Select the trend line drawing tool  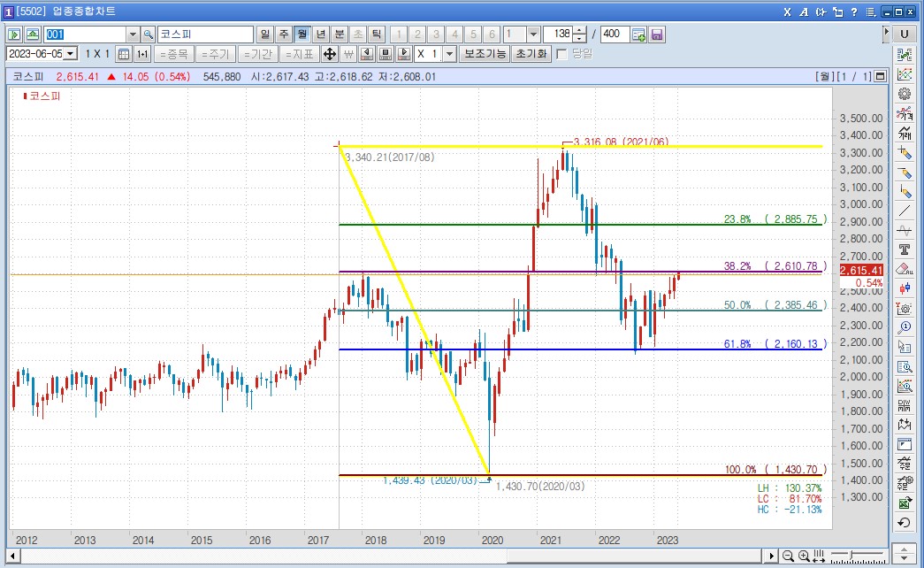point(905,211)
